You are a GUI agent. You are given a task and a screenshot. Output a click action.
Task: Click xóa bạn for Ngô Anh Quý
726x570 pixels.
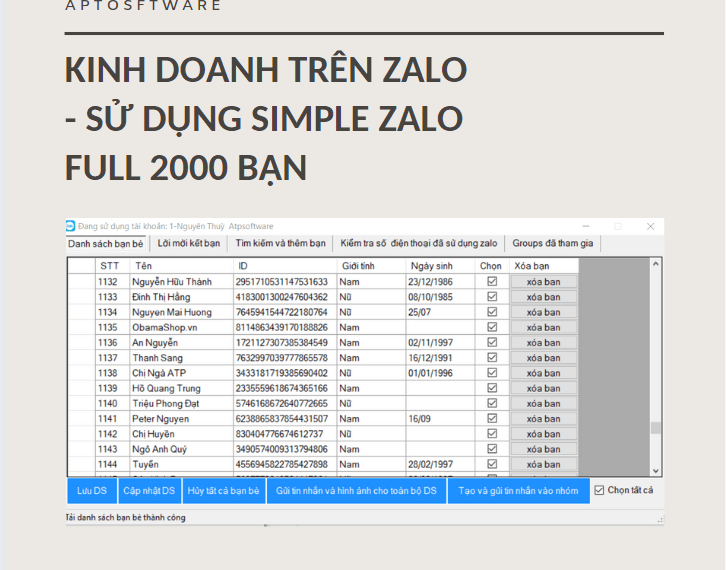click(544, 449)
